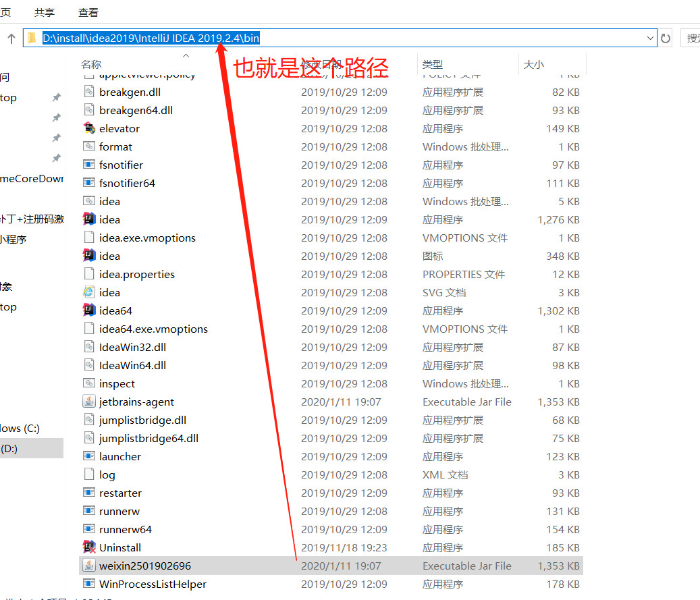Click the XML 文档 type cell of log
This screenshot has width=700, height=600.
pyautogui.click(x=445, y=475)
